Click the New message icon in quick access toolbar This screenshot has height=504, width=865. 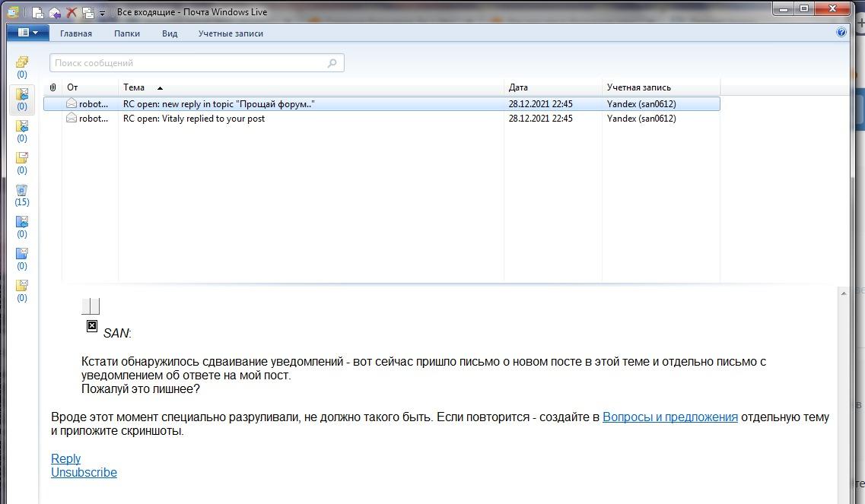point(37,12)
